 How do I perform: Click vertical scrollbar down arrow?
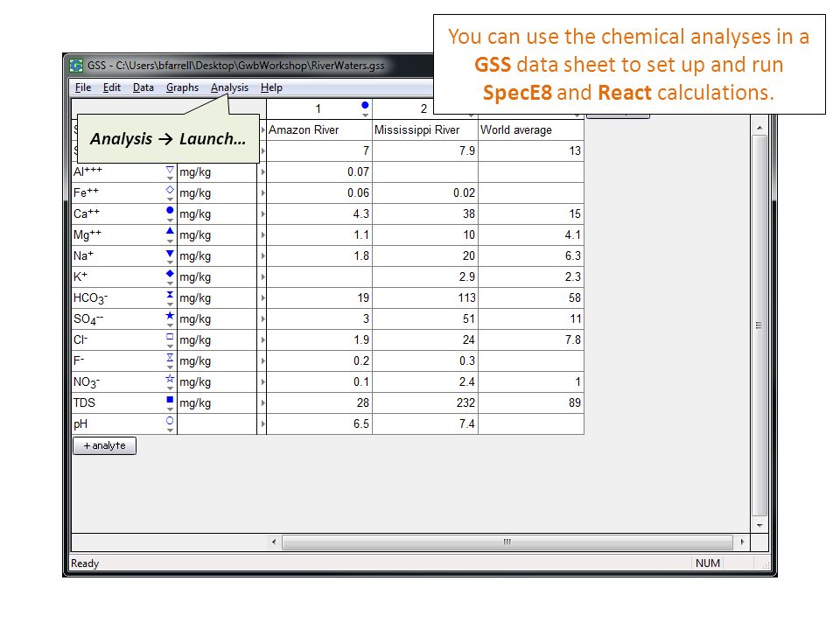pyautogui.click(x=759, y=526)
